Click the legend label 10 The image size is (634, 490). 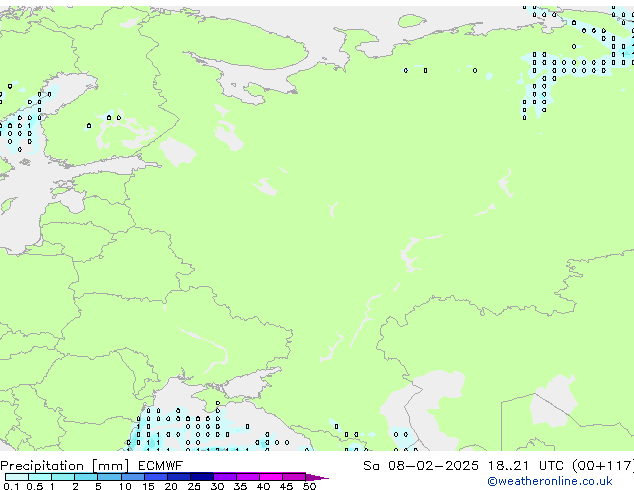(125, 486)
